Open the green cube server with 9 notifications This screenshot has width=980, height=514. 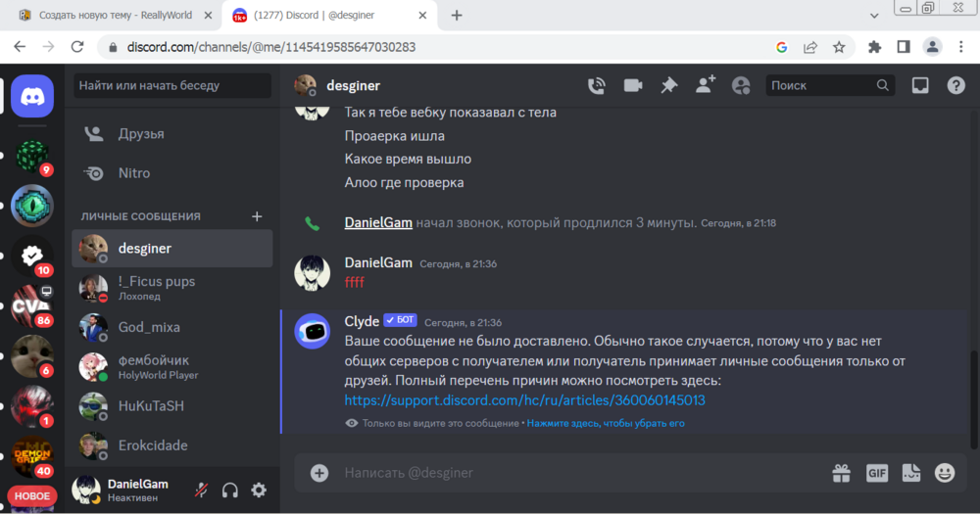tap(32, 156)
